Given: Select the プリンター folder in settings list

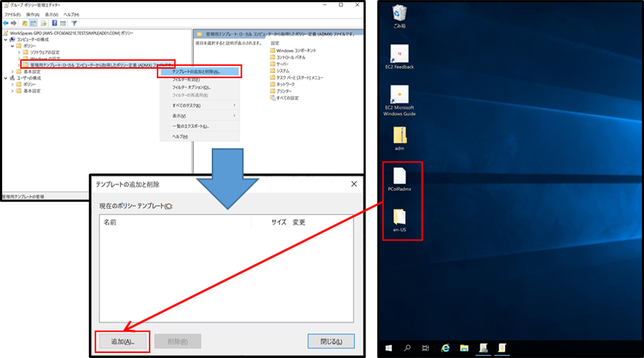Looking at the screenshot, I should (x=280, y=91).
